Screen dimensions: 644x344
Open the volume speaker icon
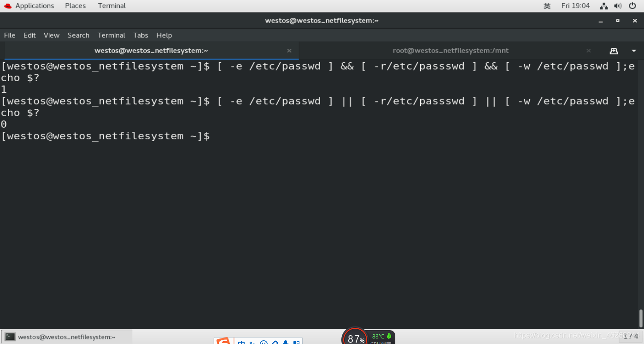coord(618,6)
